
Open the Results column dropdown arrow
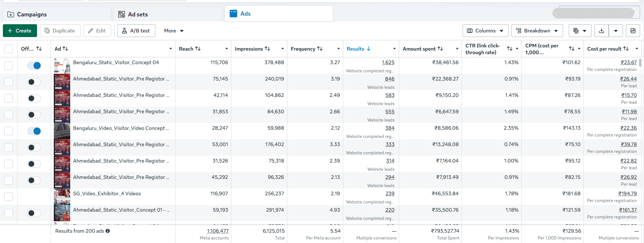coord(395,49)
